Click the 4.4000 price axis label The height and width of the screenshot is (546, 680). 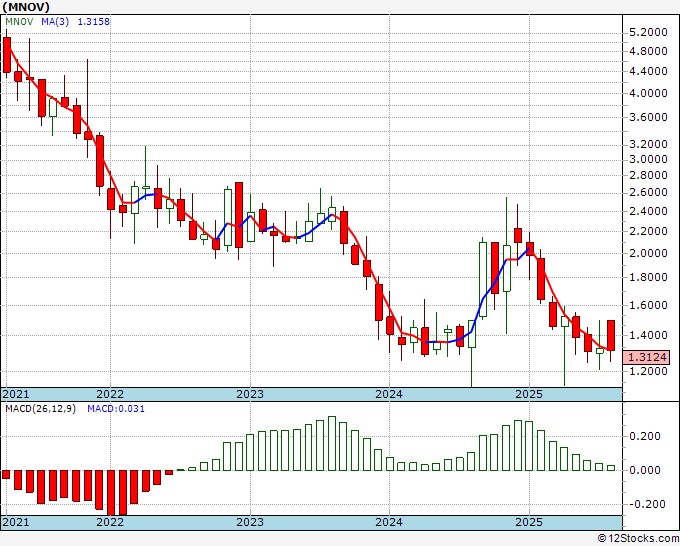click(648, 71)
